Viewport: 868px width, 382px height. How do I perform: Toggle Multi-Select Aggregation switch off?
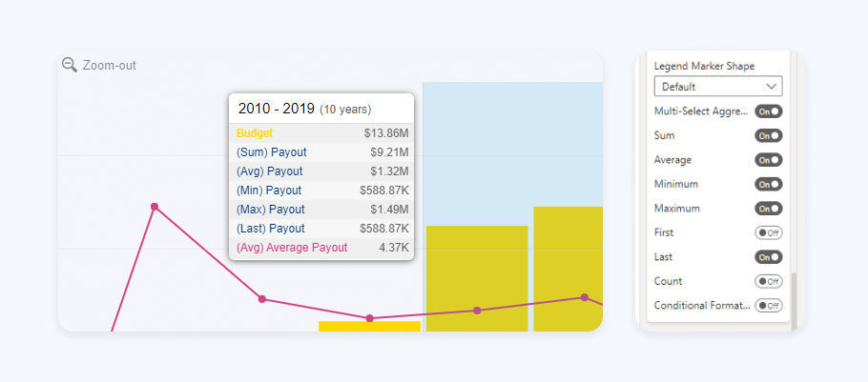click(x=768, y=111)
